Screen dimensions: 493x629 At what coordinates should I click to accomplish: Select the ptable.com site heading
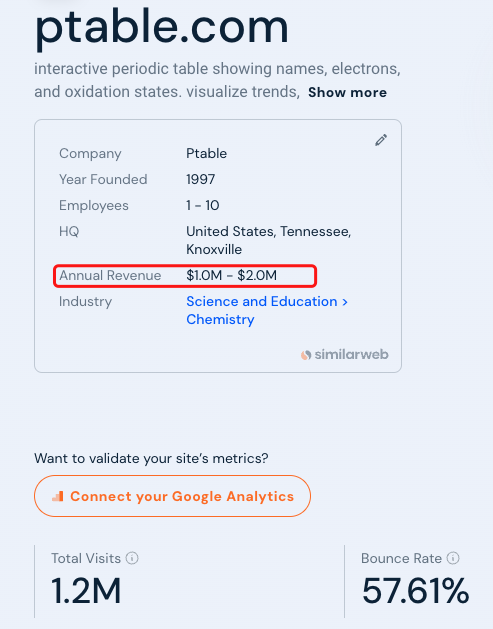coord(161,27)
